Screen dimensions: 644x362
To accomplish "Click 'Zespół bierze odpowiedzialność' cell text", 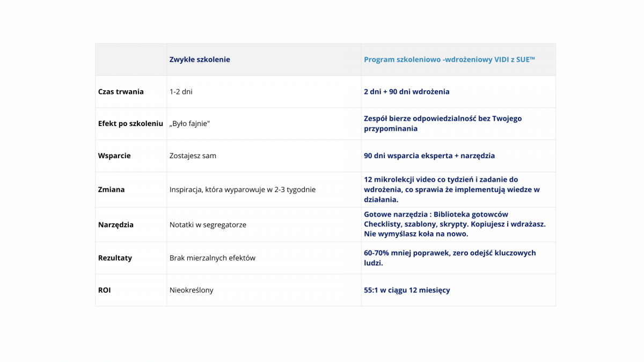I will (x=442, y=123).
